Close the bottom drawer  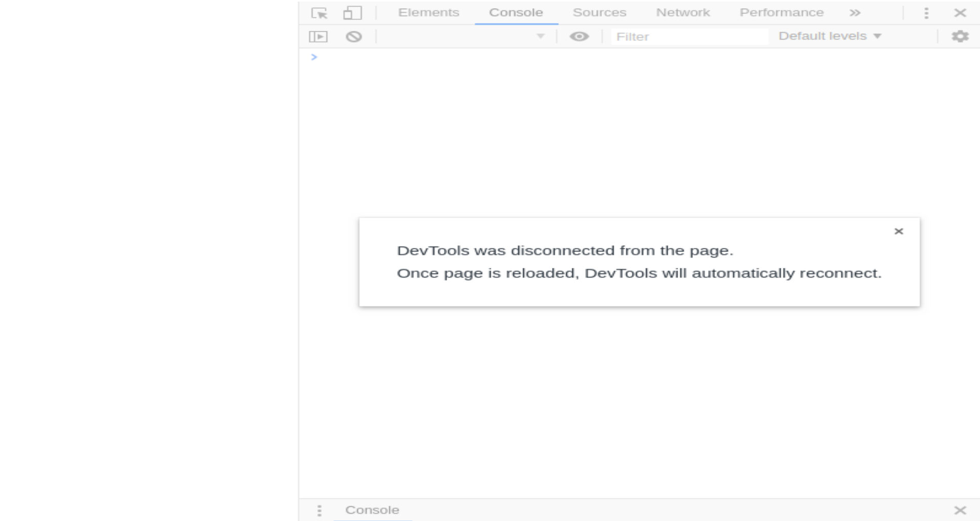click(960, 510)
